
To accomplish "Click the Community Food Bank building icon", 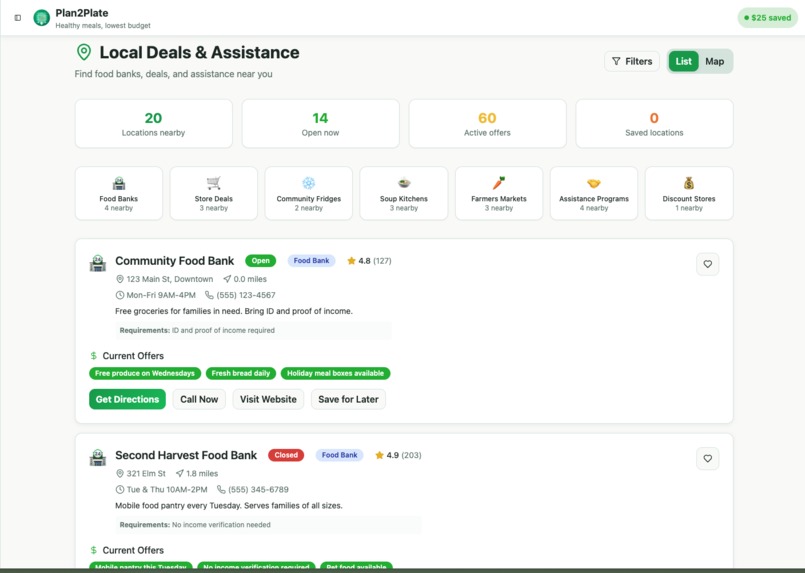I will (x=98, y=263).
